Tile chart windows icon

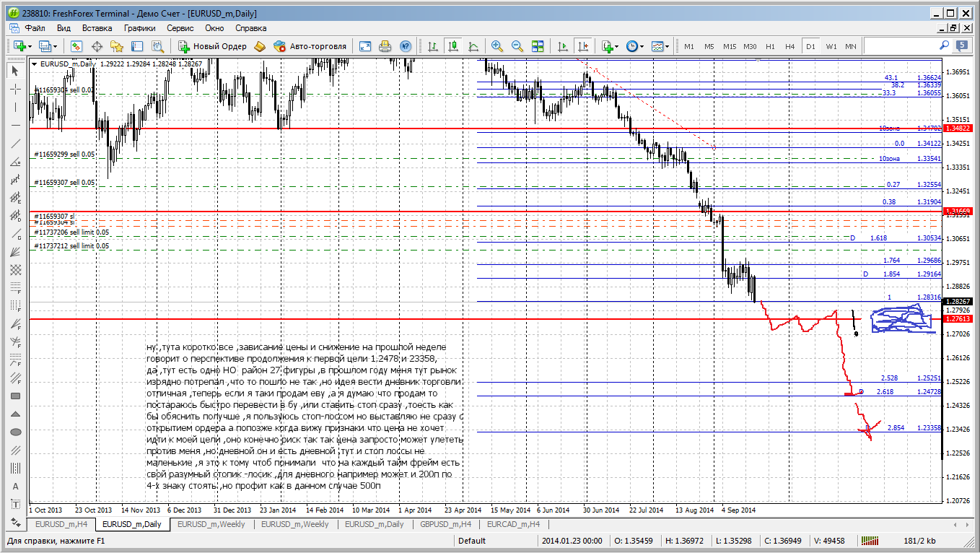click(x=538, y=46)
